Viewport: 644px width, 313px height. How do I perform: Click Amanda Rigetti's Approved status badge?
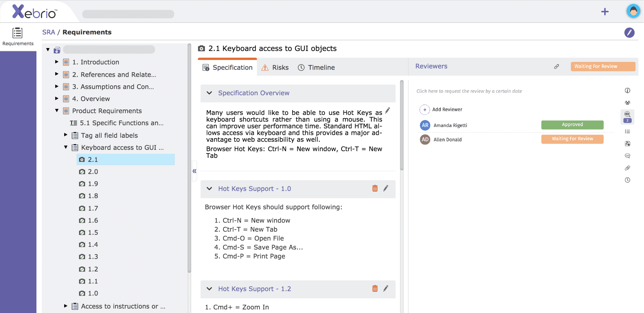[x=572, y=125]
